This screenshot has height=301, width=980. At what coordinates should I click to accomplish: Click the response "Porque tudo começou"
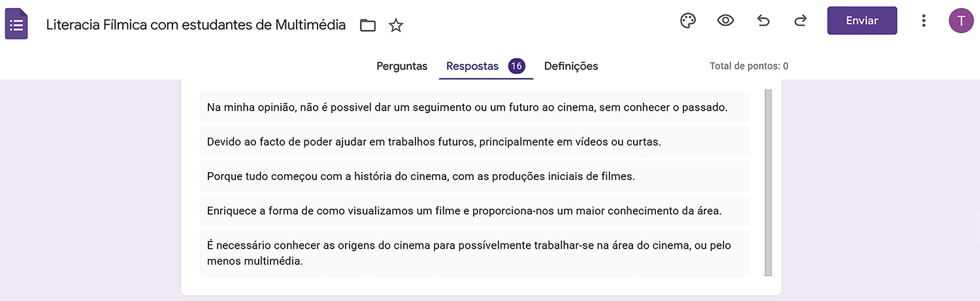[x=421, y=176]
